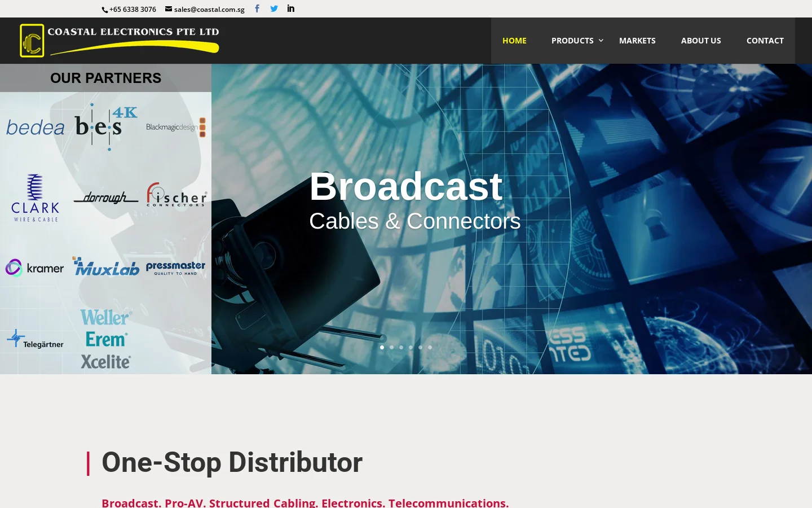Open the About Us page

click(701, 41)
